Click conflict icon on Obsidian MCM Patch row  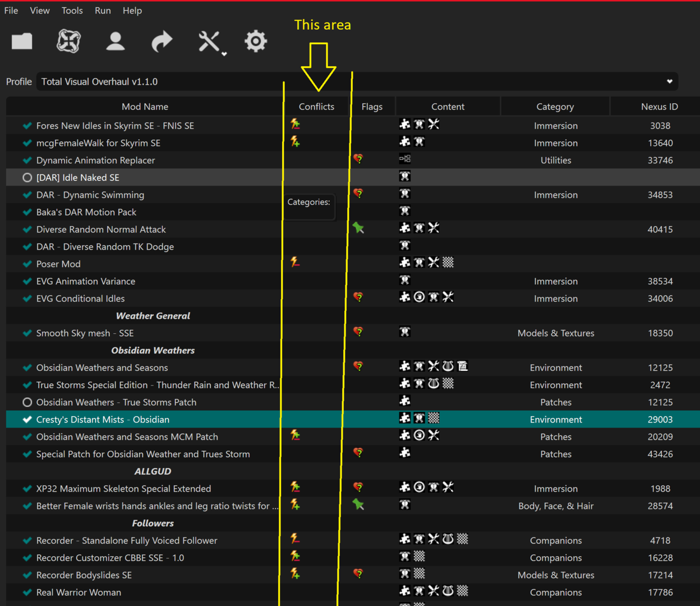(295, 435)
